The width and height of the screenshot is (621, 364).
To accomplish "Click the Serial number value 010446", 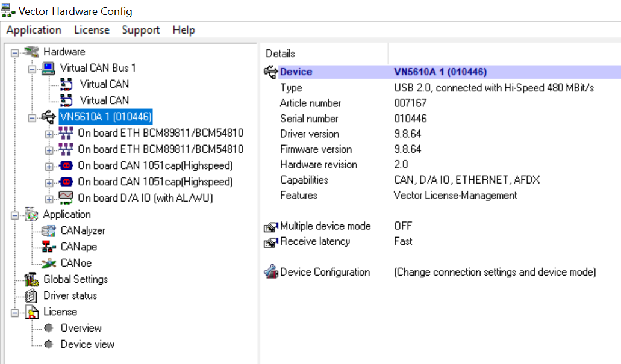I will 410,119.
